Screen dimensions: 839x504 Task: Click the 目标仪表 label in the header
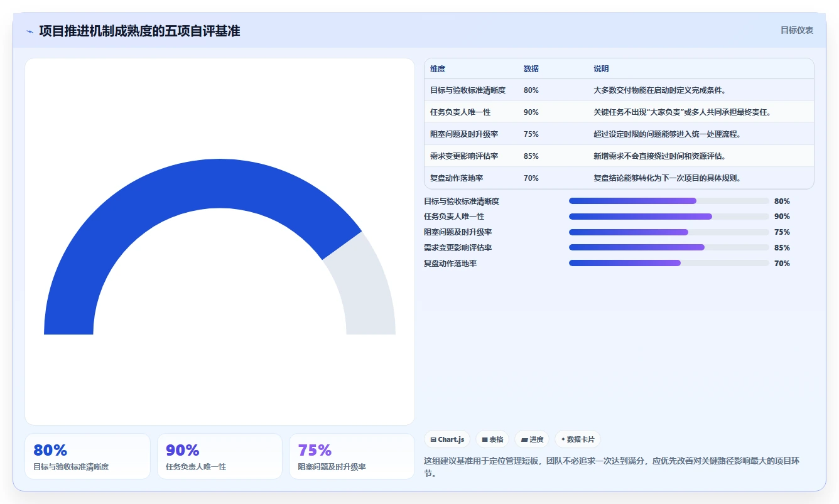[797, 30]
